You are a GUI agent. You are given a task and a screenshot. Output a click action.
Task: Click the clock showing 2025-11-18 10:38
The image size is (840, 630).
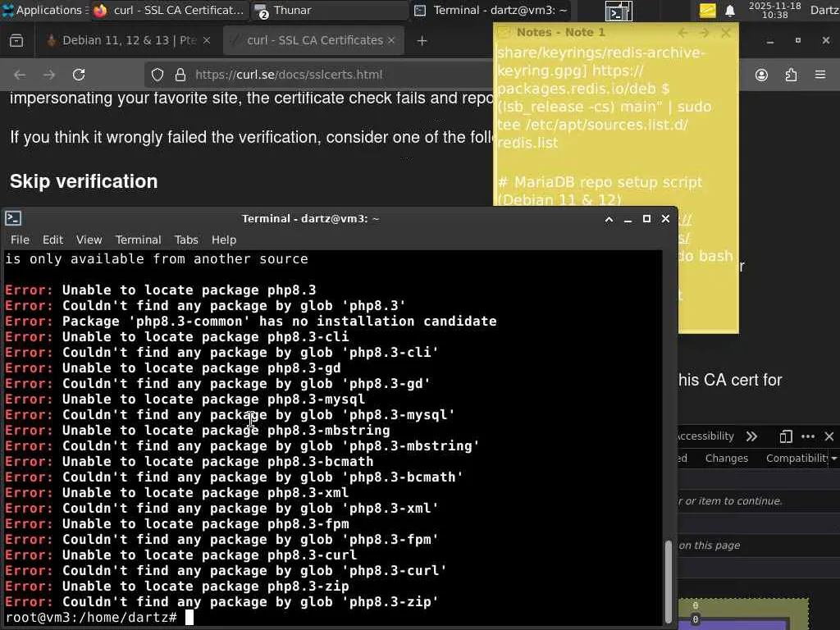pyautogui.click(x=774, y=10)
